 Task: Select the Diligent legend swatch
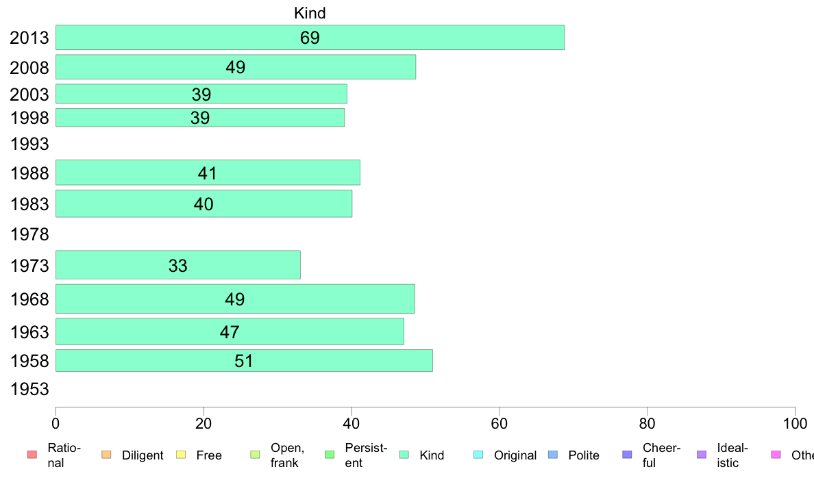[106, 455]
